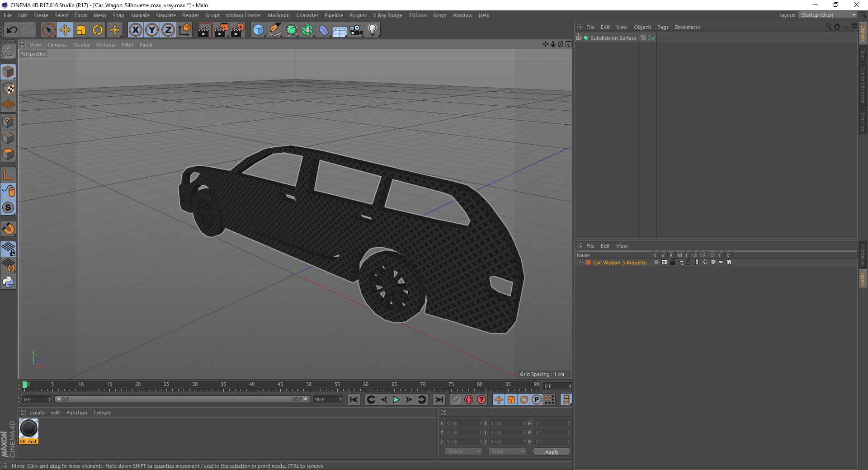Open the Layout Startup dropdown

828,15
